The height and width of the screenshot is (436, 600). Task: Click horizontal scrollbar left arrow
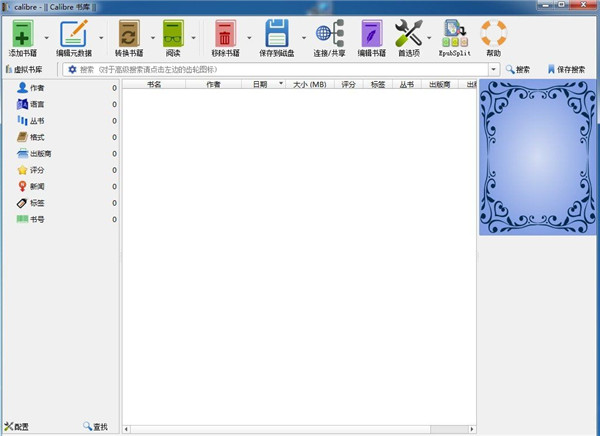(126, 429)
